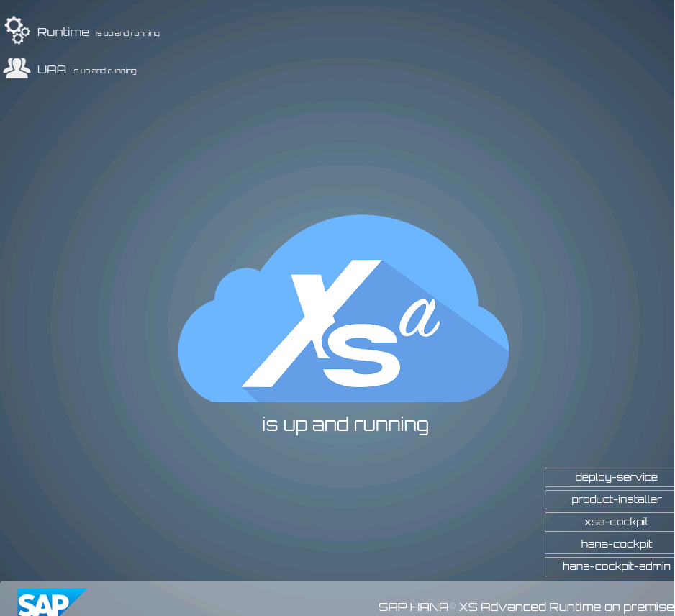This screenshot has width=675, height=616.
Task: Click UAA's 'is up and running' status
Action: [x=104, y=71]
